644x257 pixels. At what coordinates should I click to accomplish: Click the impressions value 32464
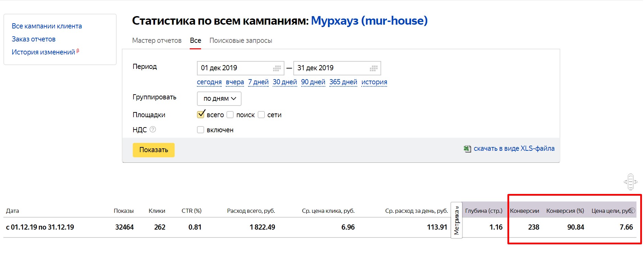pos(125,227)
